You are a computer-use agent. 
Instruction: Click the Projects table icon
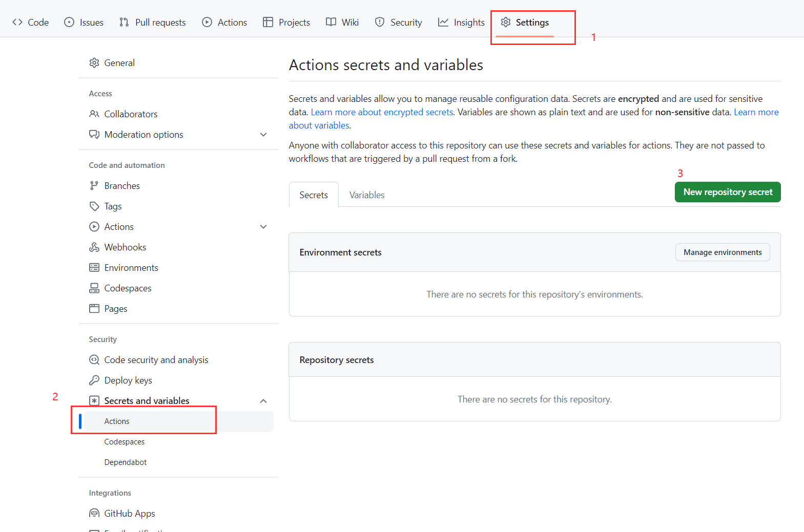point(268,22)
